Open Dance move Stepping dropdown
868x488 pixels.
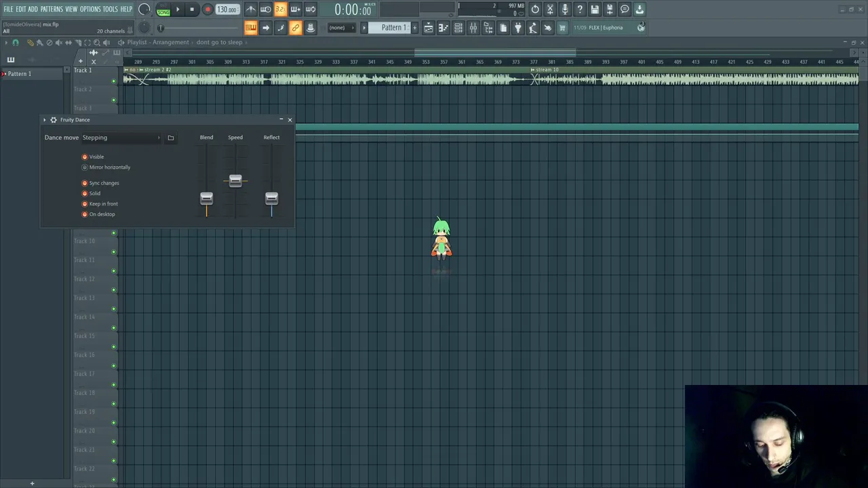point(121,138)
